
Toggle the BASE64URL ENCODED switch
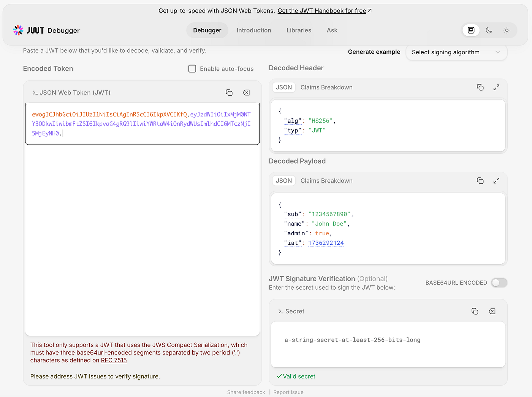(x=499, y=283)
